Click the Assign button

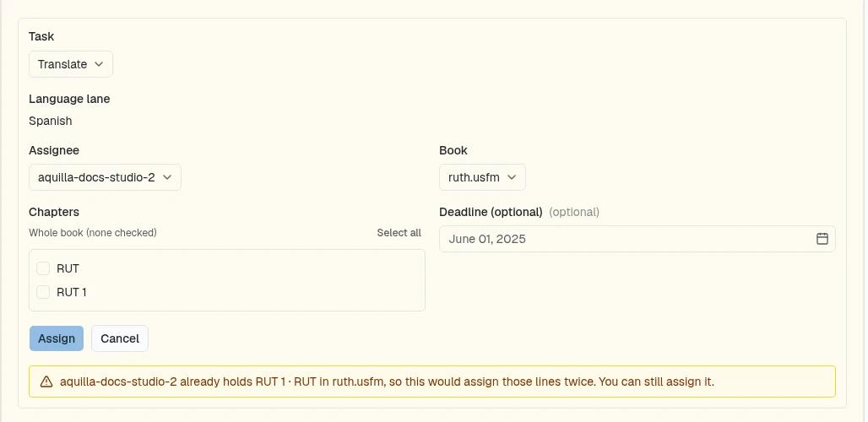pyautogui.click(x=57, y=338)
